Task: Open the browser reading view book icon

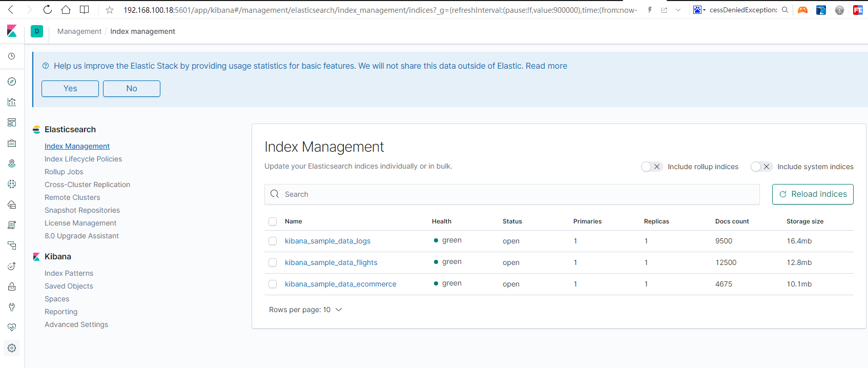Action: tap(85, 10)
